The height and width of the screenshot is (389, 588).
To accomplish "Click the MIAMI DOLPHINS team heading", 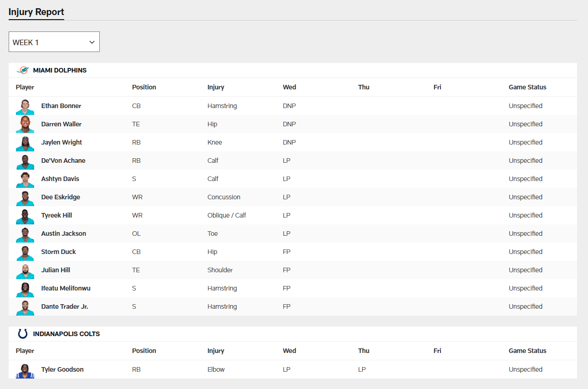I will coord(60,70).
